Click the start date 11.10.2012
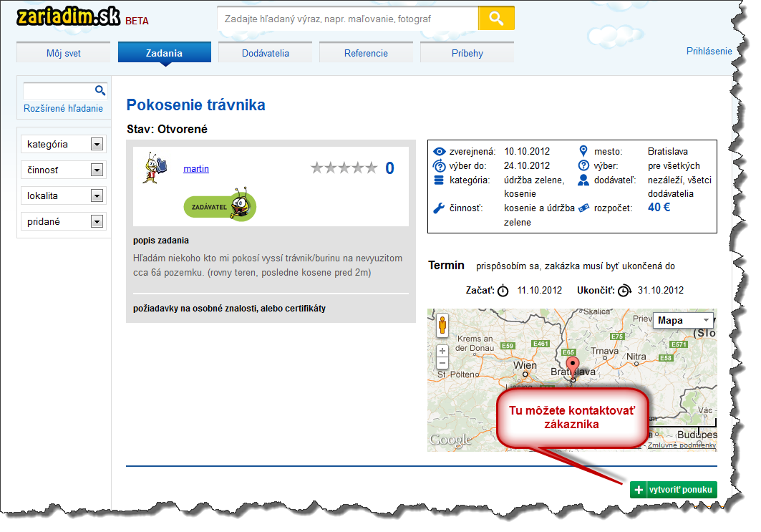This screenshot has width=761, height=532. [x=539, y=290]
